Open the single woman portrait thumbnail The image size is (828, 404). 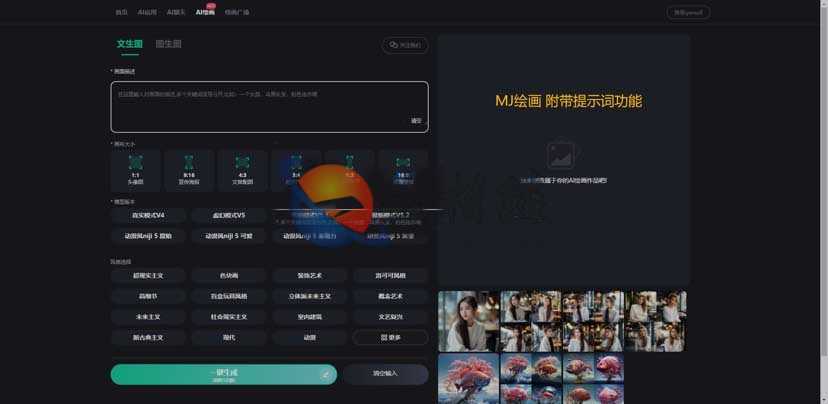coord(468,321)
